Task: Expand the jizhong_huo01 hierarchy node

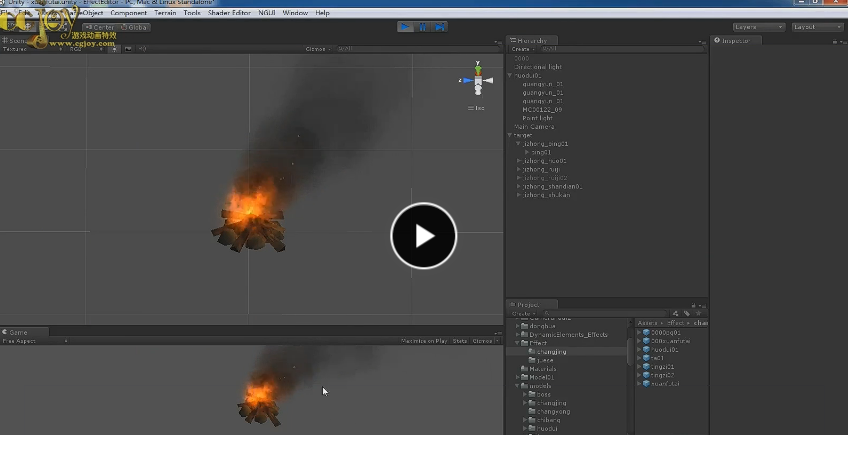Action: pyautogui.click(x=518, y=161)
